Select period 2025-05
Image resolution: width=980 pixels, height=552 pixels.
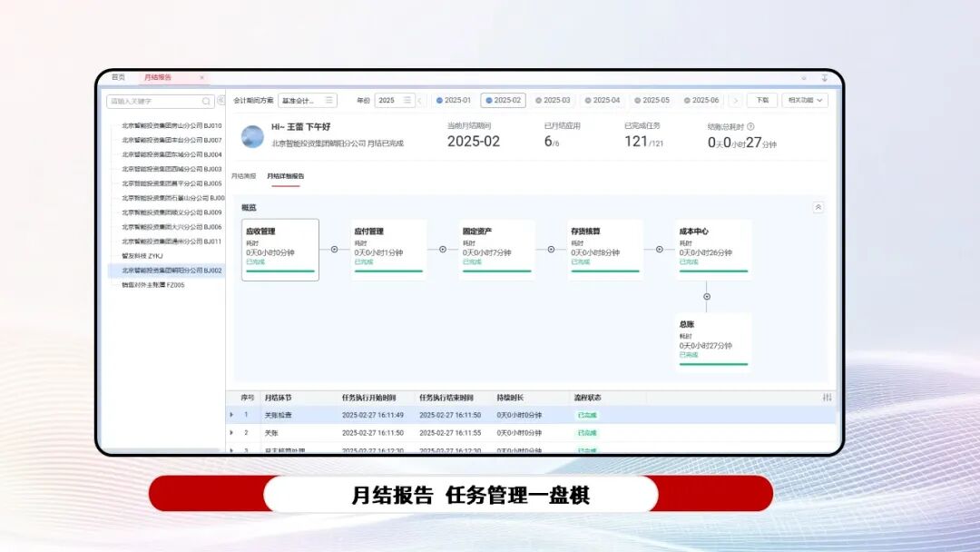[652, 100]
